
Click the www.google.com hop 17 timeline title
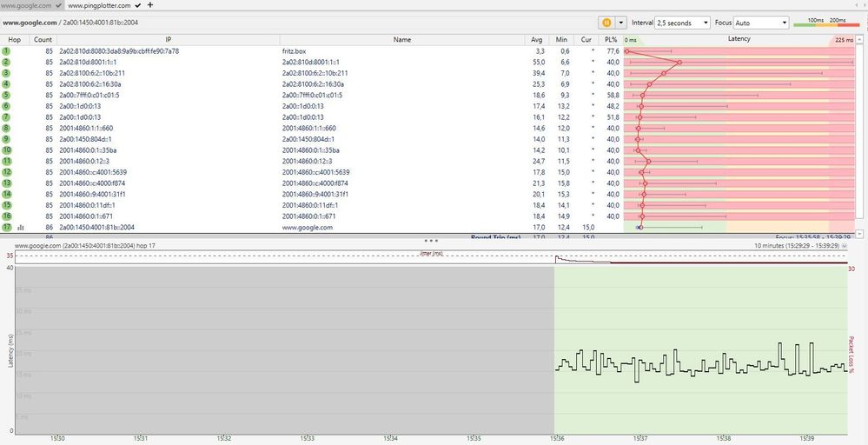pyautogui.click(x=84, y=245)
